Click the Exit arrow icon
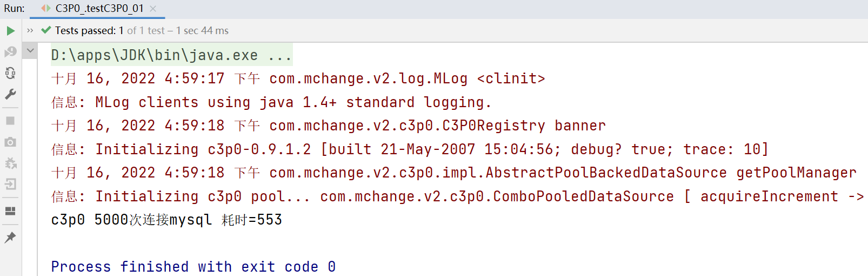This screenshot has height=276, width=868. click(10, 184)
